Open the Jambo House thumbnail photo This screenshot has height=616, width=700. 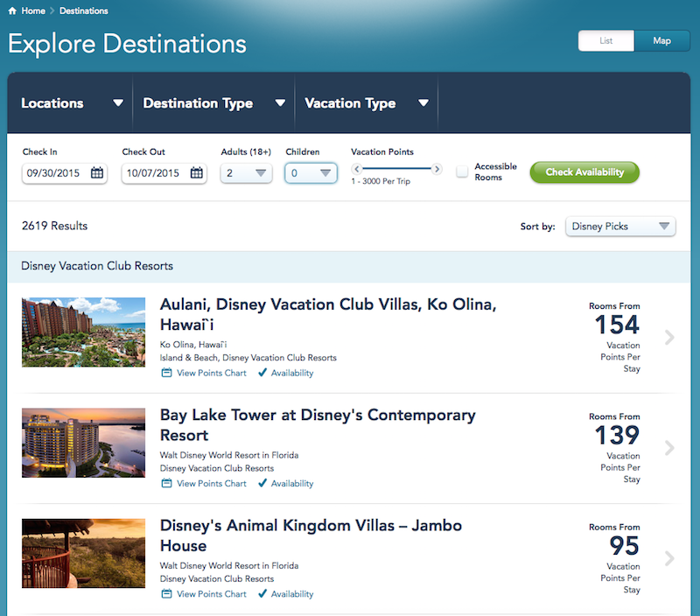(x=83, y=553)
